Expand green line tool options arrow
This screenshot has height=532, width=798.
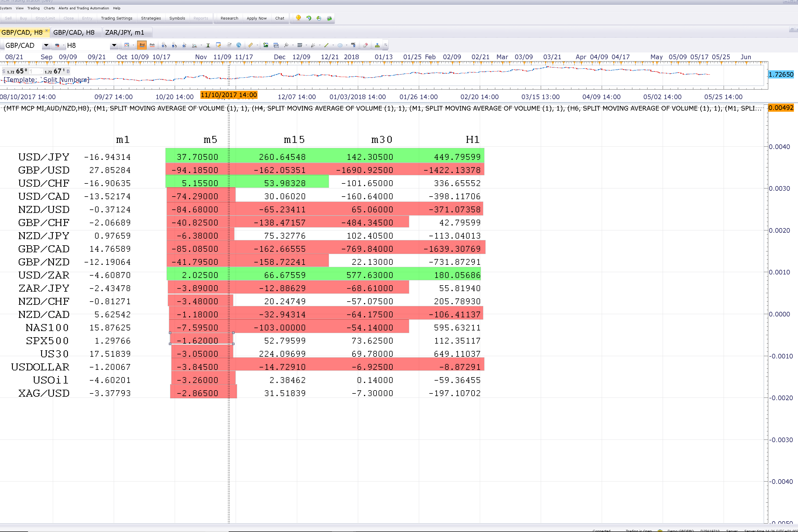333,45
